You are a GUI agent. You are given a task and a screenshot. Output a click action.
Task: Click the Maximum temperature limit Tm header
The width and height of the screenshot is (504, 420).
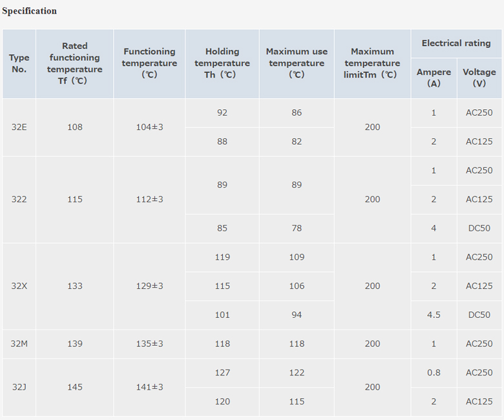(x=372, y=63)
